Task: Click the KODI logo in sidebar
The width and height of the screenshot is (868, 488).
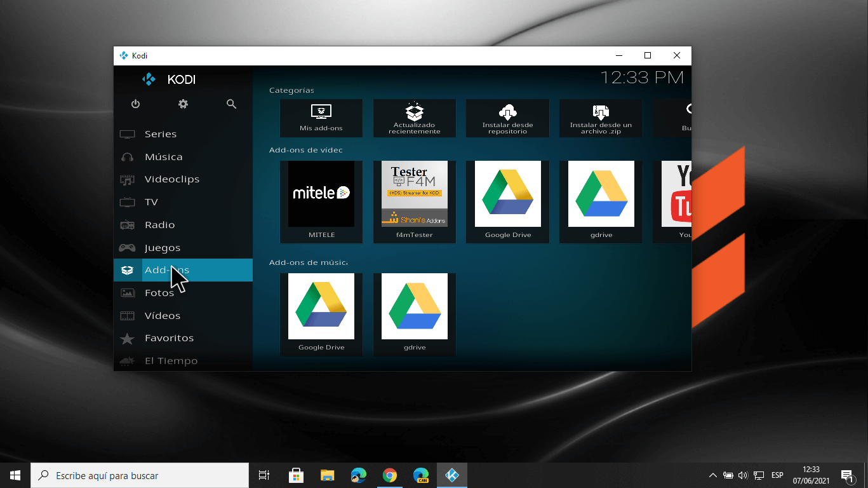Action: pyautogui.click(x=169, y=79)
